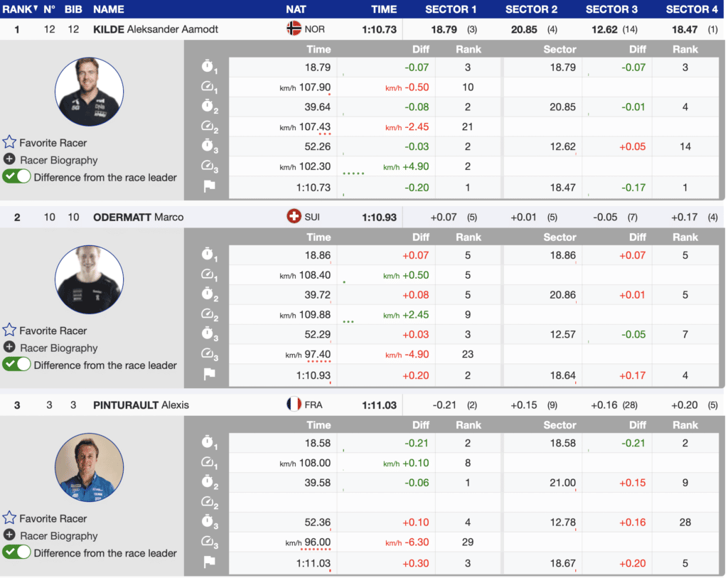728x578 pixels.
Task: Sort by the SECTOR 1 column header
Action: coord(451,9)
